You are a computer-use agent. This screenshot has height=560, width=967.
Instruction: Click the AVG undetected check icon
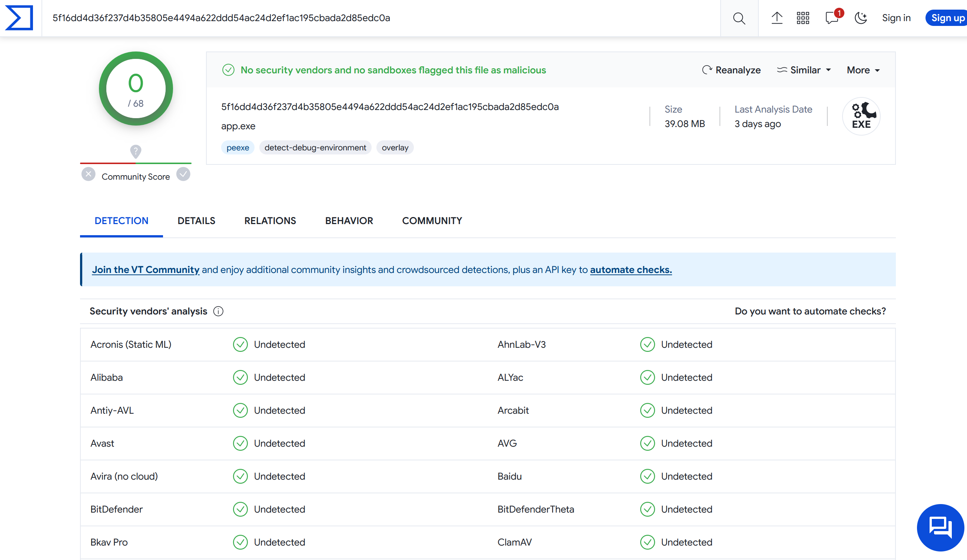click(x=647, y=443)
